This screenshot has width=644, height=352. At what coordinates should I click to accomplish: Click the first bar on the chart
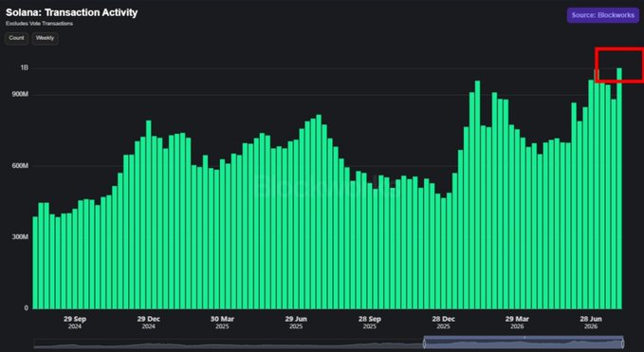[x=35, y=263]
